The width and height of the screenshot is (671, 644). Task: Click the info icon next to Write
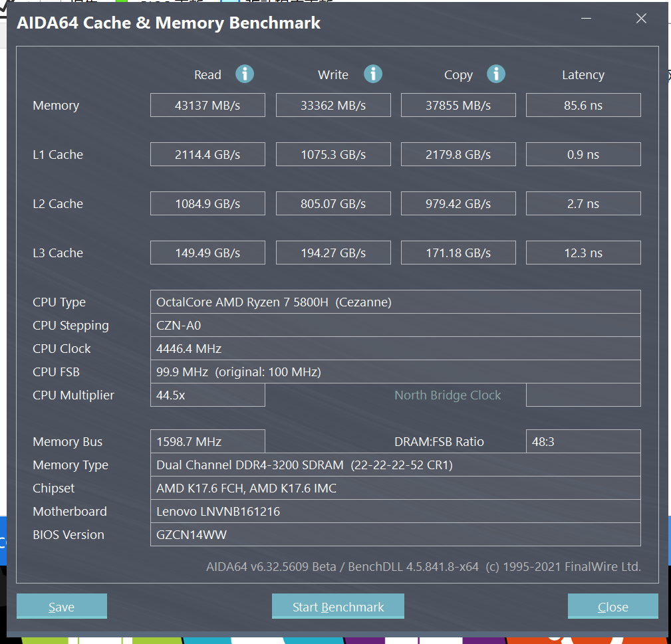click(372, 74)
